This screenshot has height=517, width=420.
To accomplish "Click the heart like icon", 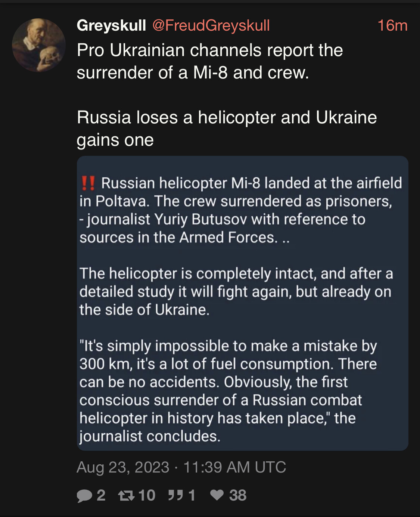I will point(217,495).
